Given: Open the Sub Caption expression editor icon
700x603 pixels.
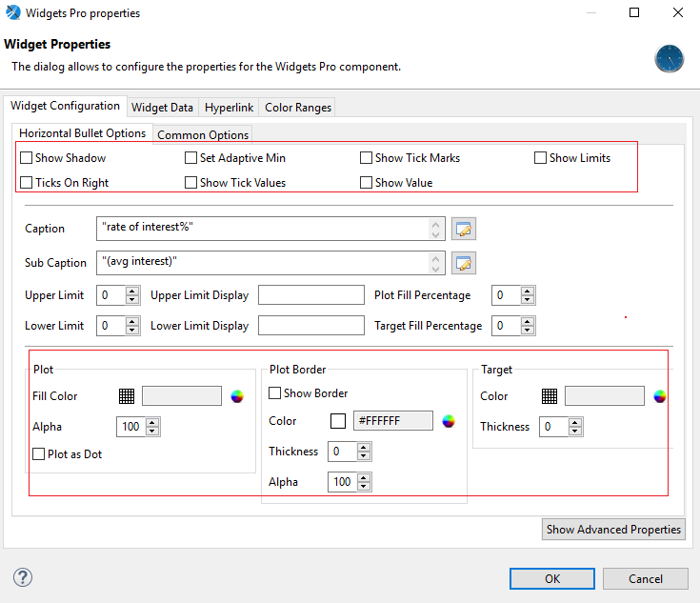Looking at the screenshot, I should (x=464, y=263).
